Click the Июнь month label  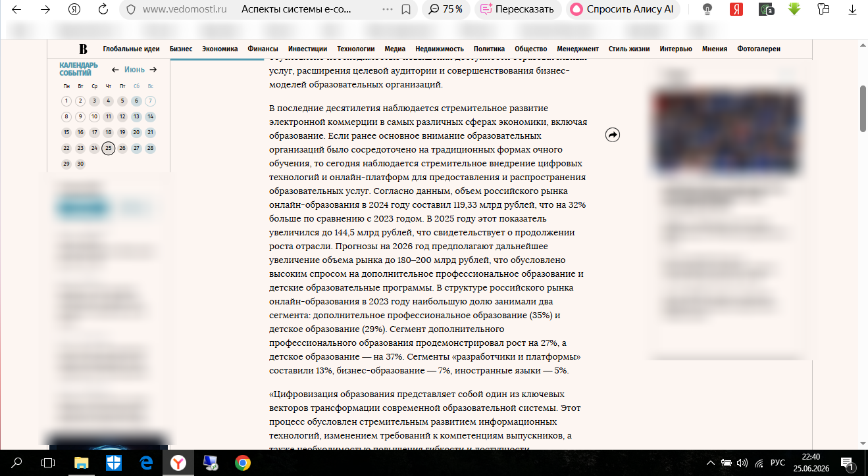(x=134, y=70)
